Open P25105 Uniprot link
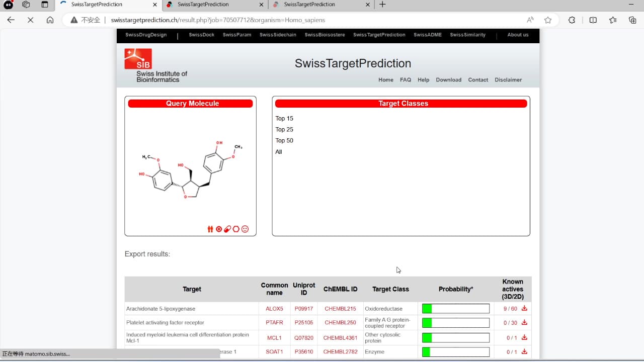Image resolution: width=644 pixels, height=362 pixels. 304,323
